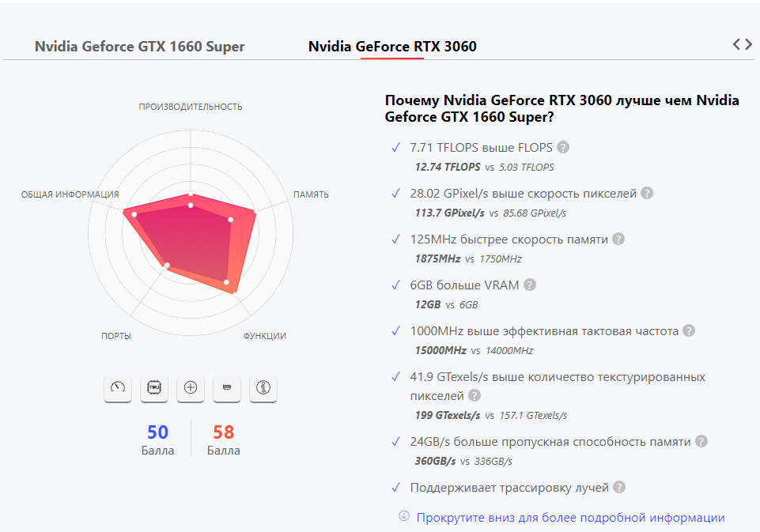The image size is (760, 532).
Task: Click the plus-in-circle features icon
Action: [x=191, y=388]
